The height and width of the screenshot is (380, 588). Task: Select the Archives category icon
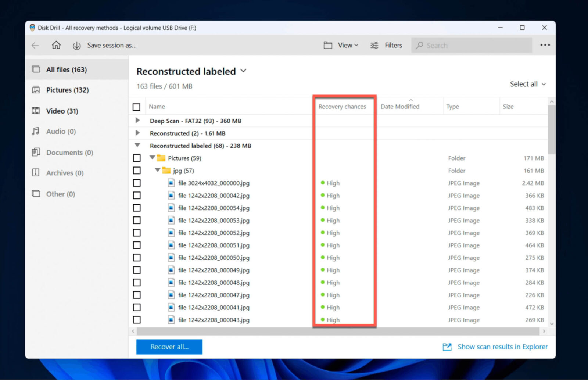pos(36,173)
